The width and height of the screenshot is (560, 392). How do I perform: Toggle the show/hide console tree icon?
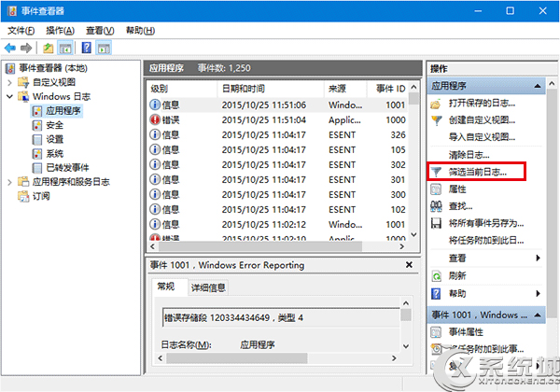(65, 48)
